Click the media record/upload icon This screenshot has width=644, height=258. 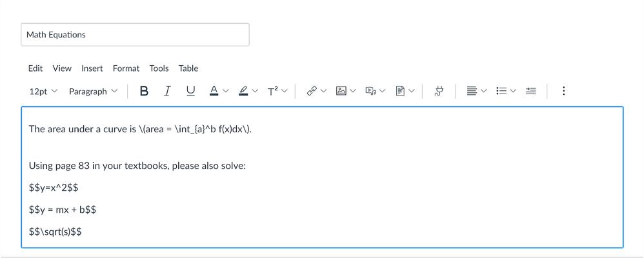tap(370, 91)
